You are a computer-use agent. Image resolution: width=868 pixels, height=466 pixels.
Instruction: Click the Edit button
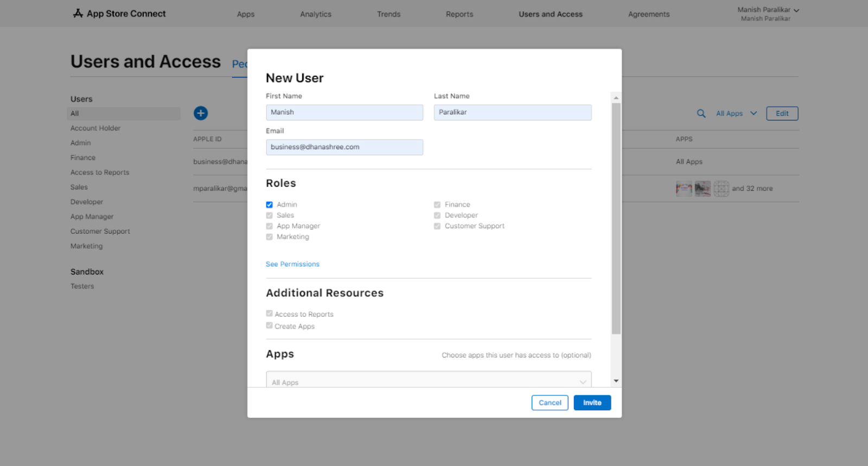point(782,113)
